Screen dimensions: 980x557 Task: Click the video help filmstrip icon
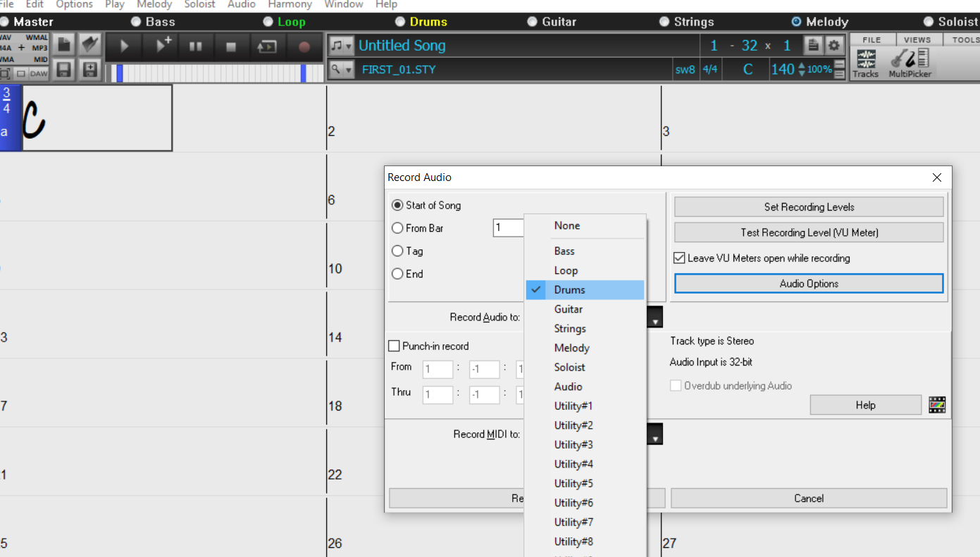tap(937, 404)
